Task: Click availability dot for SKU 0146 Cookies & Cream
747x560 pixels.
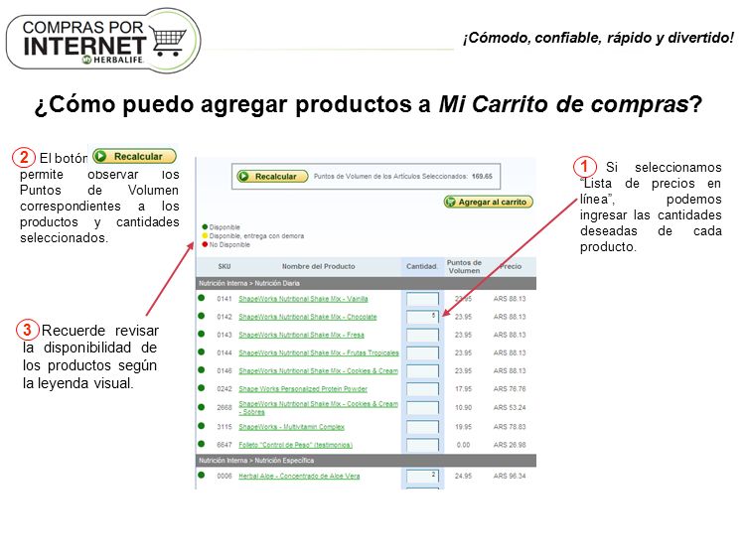Action: [202, 370]
